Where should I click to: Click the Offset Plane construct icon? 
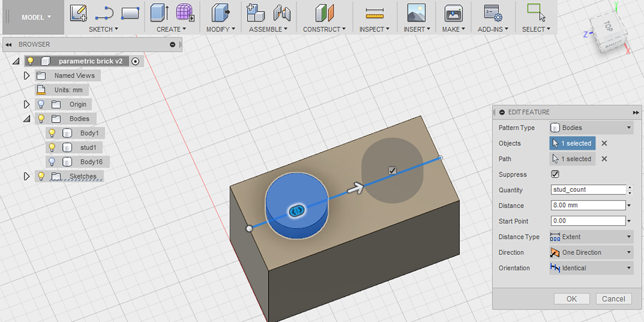324,13
